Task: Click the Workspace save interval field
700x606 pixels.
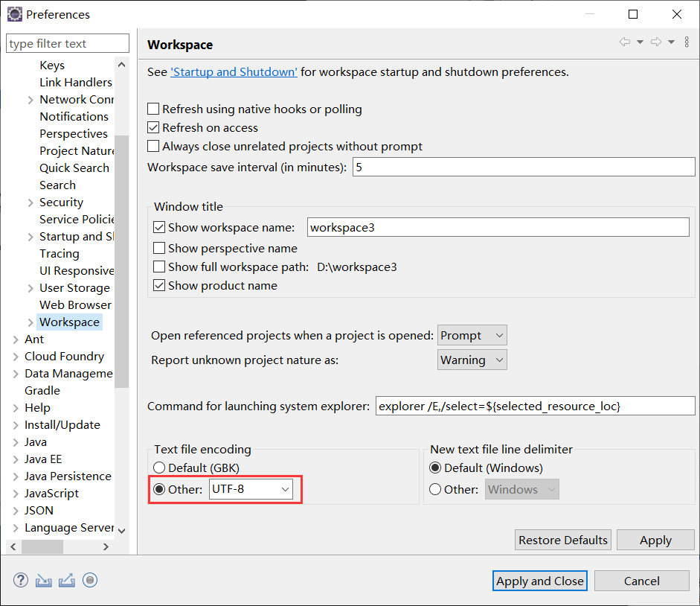Action: point(524,167)
